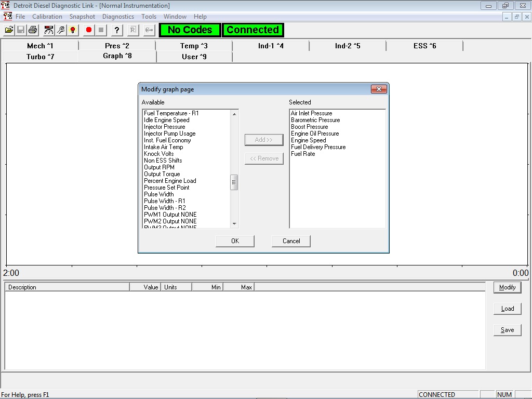Image resolution: width=532 pixels, height=399 pixels.
Task: Click the key connection toolbar icon
Action: point(148,30)
